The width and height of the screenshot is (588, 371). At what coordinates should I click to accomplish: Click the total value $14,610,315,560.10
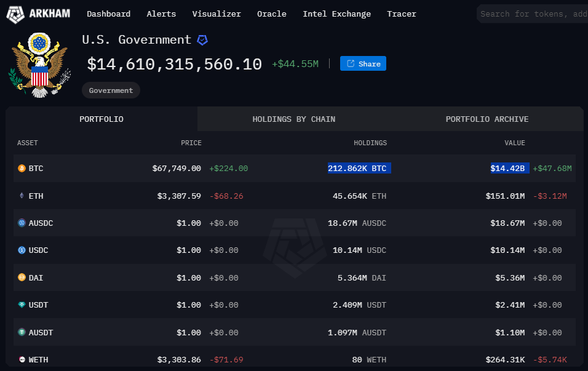pos(175,64)
